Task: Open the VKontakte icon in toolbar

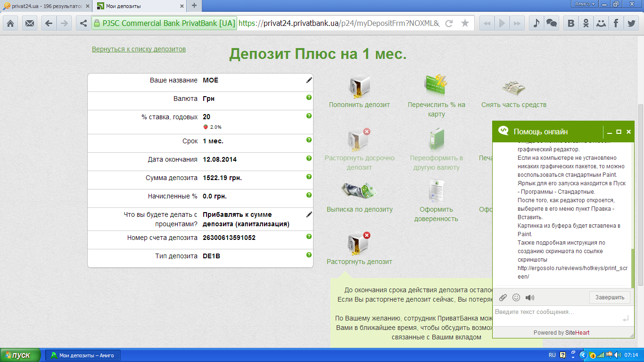Action: coord(571,23)
